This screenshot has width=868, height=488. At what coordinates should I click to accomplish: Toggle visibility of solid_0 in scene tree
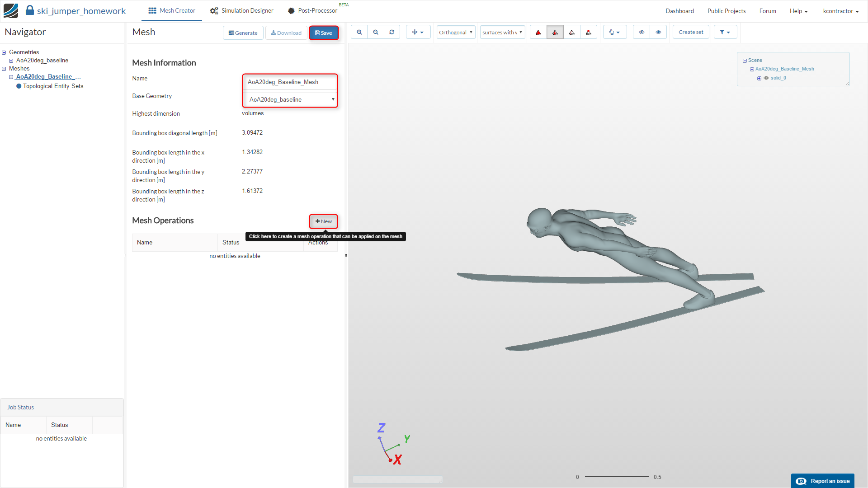[x=766, y=78]
